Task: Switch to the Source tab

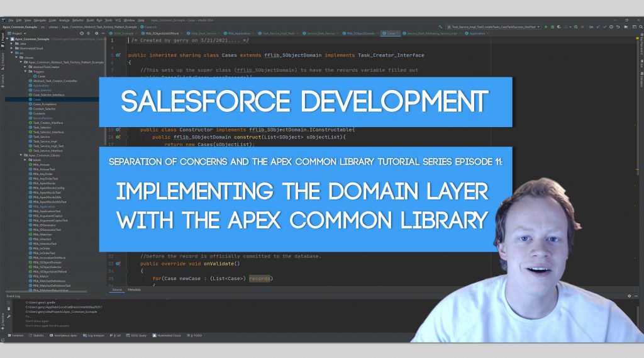Action: [117, 290]
